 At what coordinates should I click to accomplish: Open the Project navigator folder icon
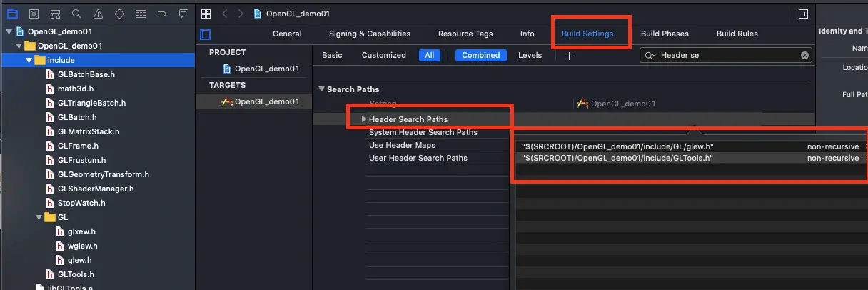12,14
